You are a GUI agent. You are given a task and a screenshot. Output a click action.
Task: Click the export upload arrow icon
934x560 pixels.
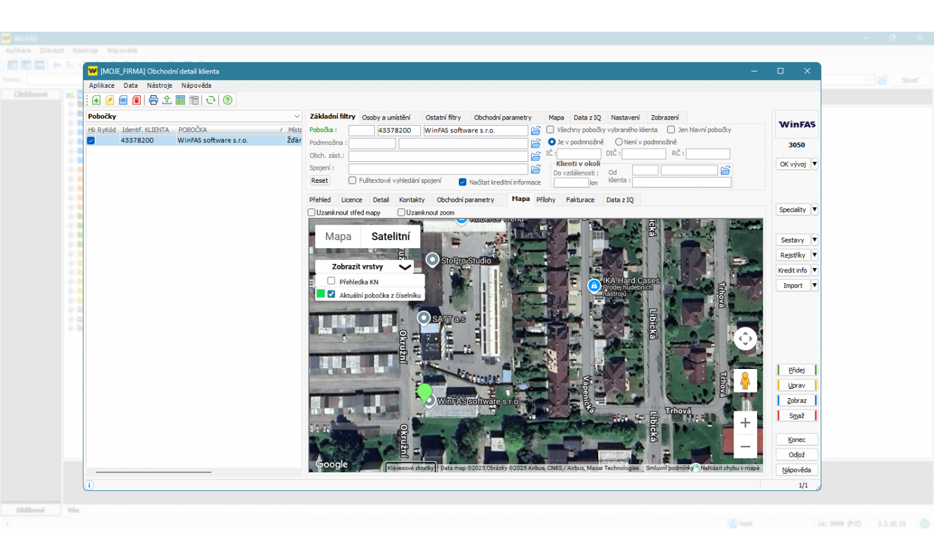point(167,100)
